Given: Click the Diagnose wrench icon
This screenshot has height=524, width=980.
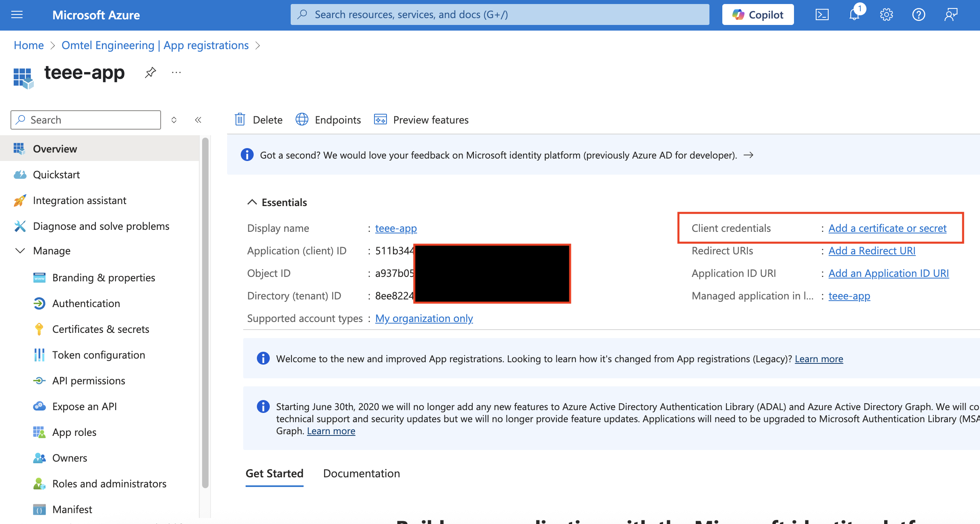Looking at the screenshot, I should (20, 226).
